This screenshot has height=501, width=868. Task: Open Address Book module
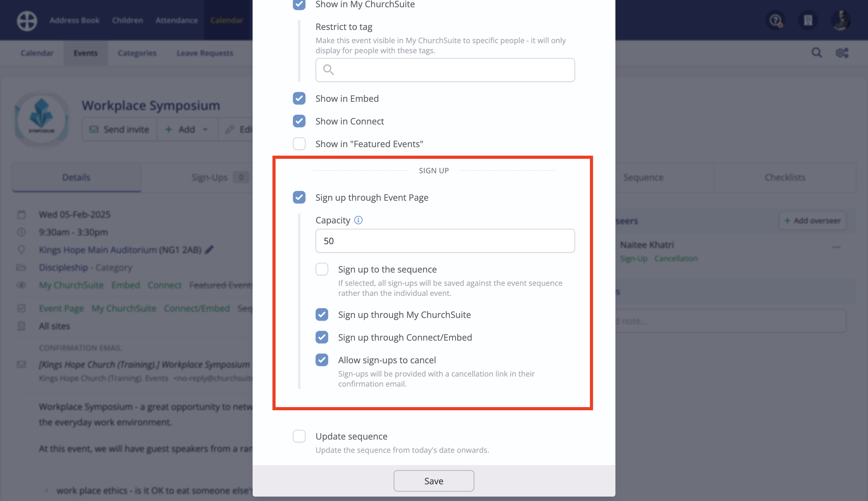click(75, 20)
